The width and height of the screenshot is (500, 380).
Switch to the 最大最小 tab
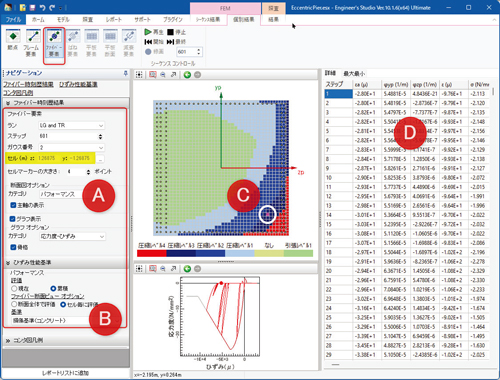coord(354,73)
